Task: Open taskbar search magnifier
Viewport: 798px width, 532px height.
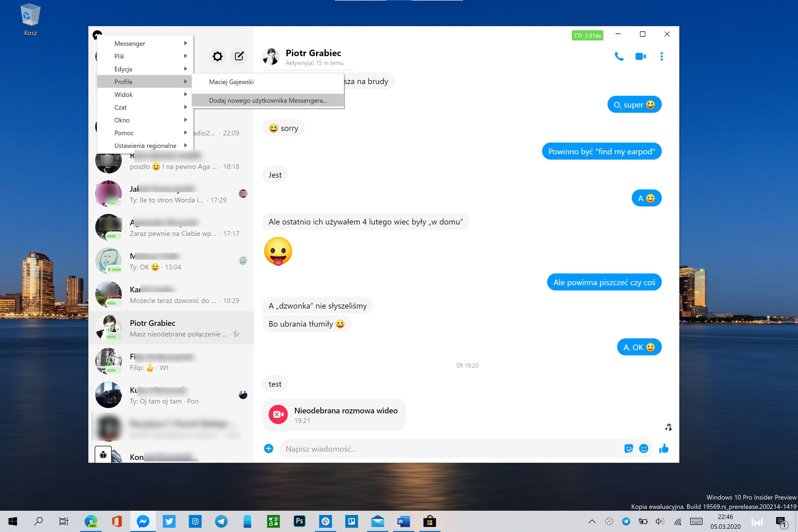Action: [38, 521]
